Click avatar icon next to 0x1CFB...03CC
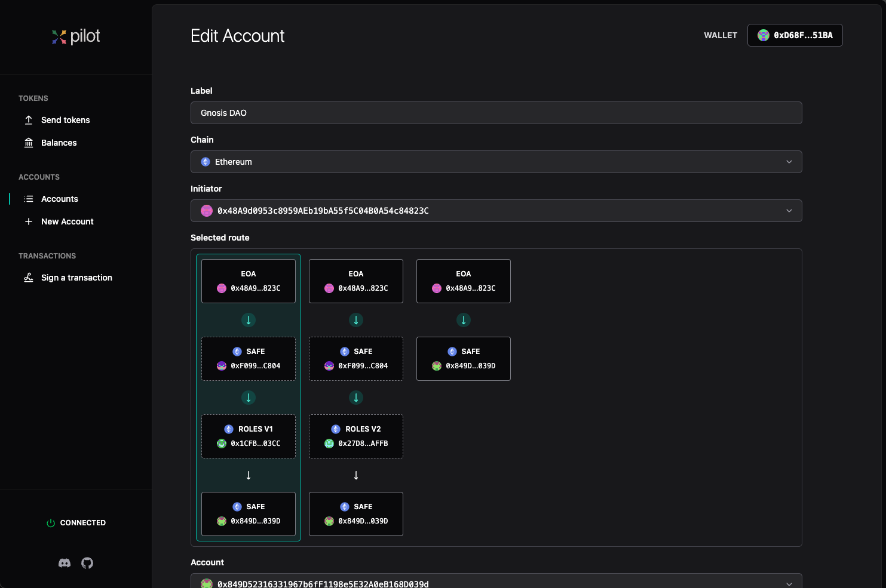This screenshot has width=886, height=588. (x=222, y=444)
